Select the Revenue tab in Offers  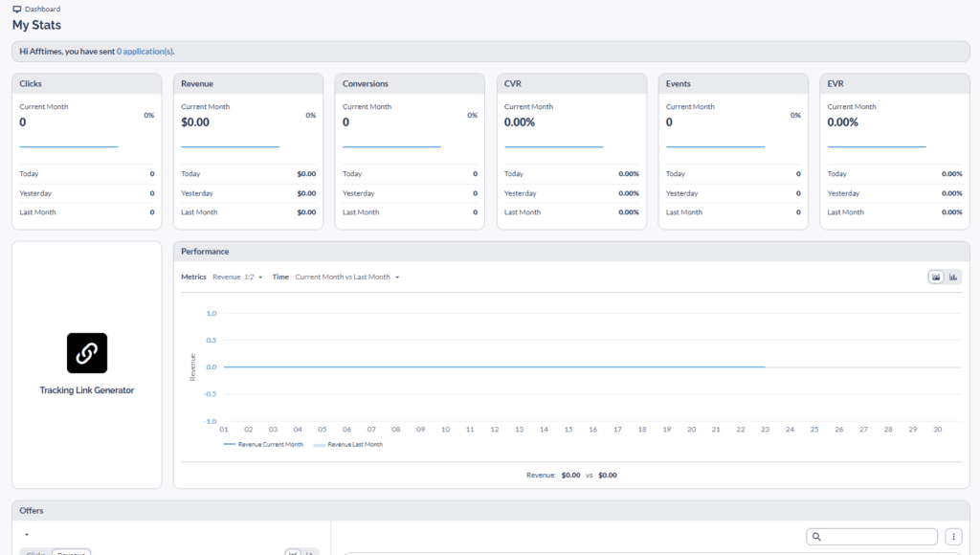tap(71, 553)
